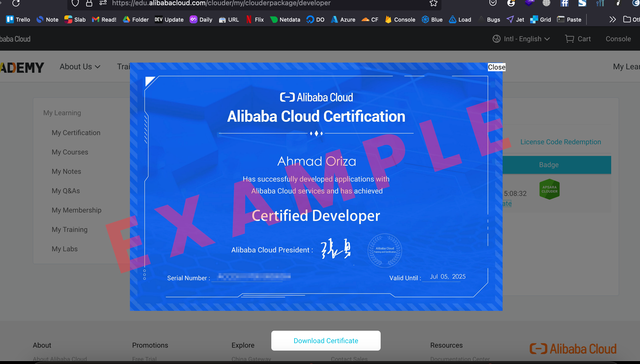Select My Membership in the sidebar
The height and width of the screenshot is (364, 640).
click(77, 210)
